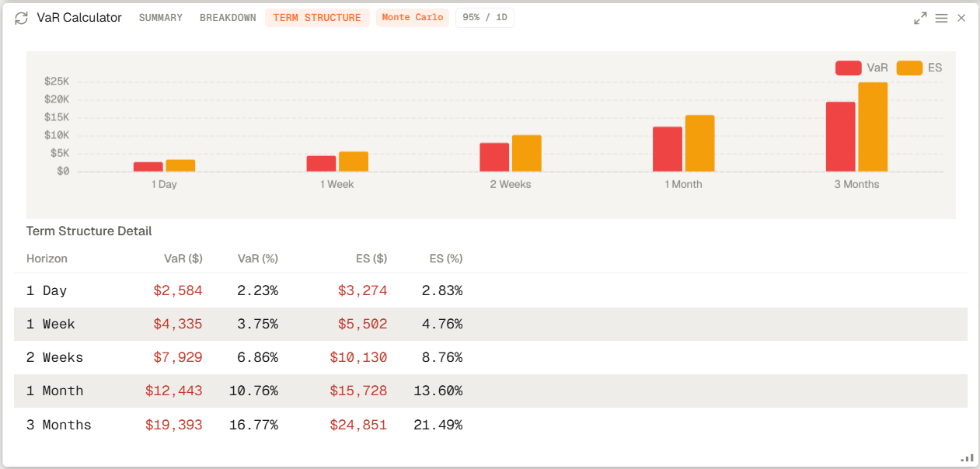This screenshot has width=980, height=469.
Task: Select the 2 Weeks row label
Action: point(54,357)
